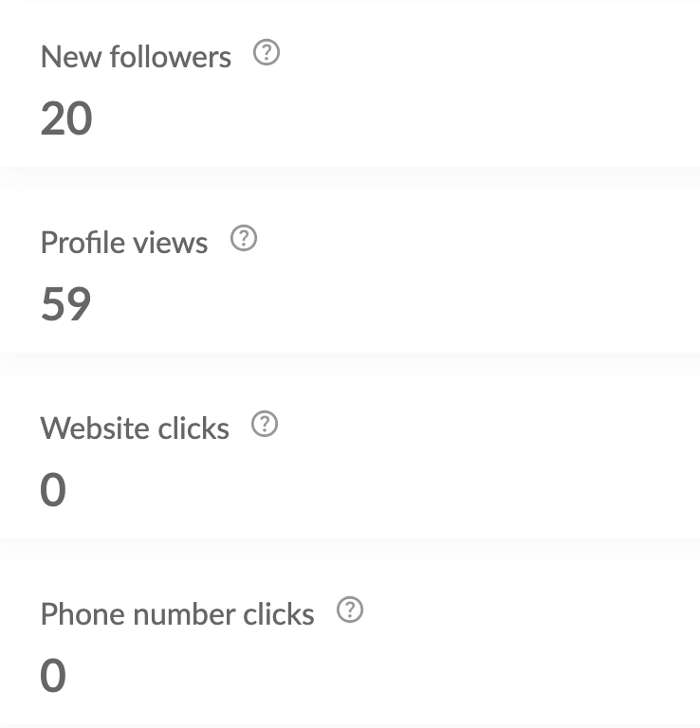Click the zero value under Website clicks
700x728 pixels.
[53, 490]
